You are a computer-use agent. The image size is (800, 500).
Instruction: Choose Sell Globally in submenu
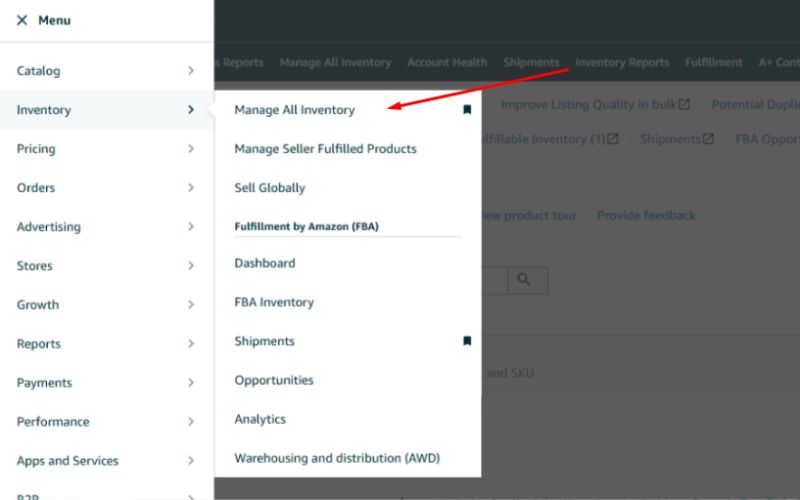click(x=270, y=188)
